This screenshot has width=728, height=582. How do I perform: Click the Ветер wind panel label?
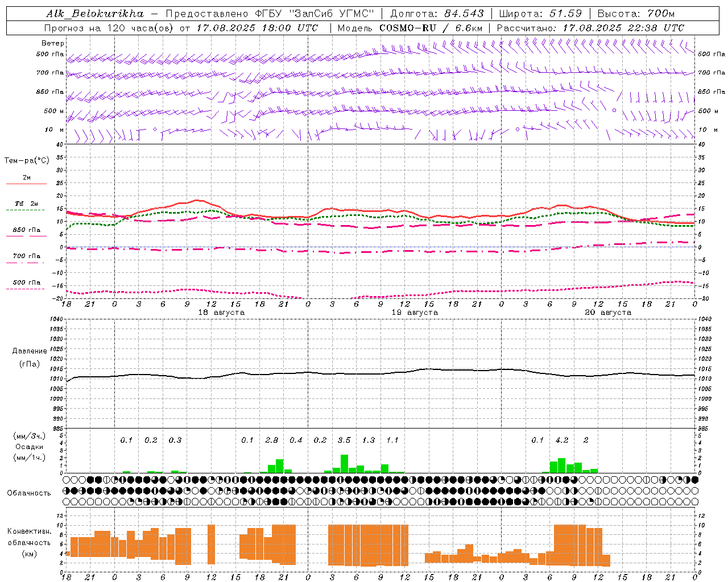[x=53, y=43]
